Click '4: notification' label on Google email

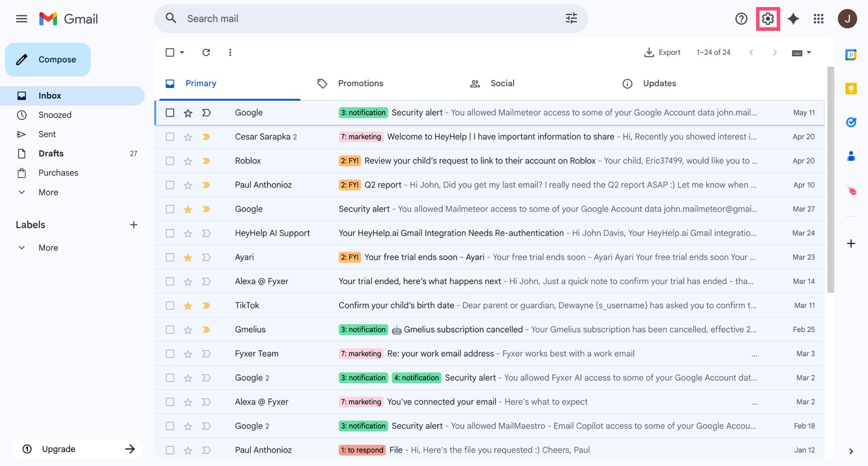(x=416, y=378)
